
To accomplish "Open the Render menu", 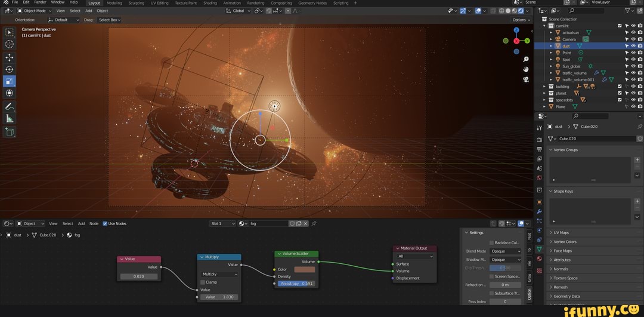I will (x=40, y=2).
